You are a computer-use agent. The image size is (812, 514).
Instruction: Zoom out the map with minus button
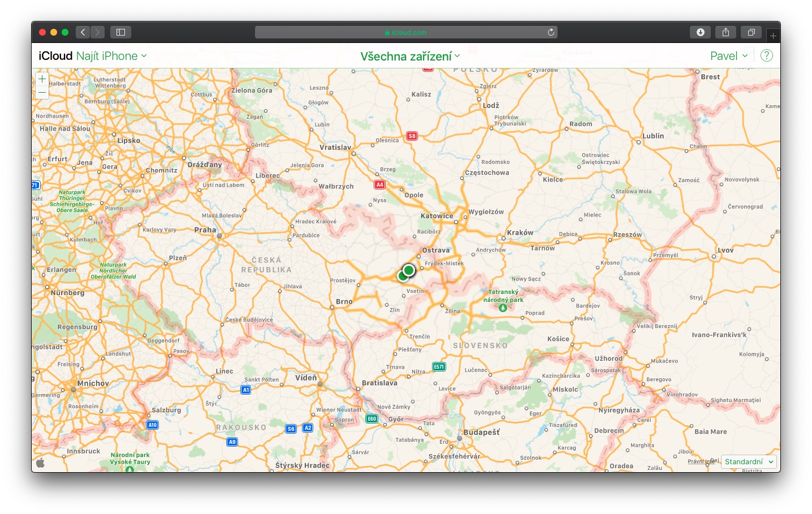(x=42, y=92)
